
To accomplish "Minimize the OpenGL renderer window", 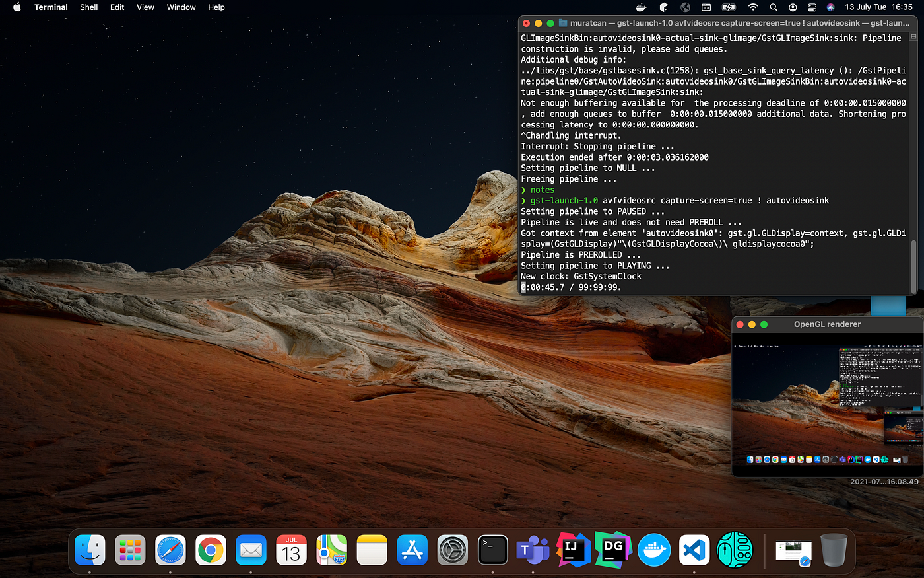I will click(752, 324).
